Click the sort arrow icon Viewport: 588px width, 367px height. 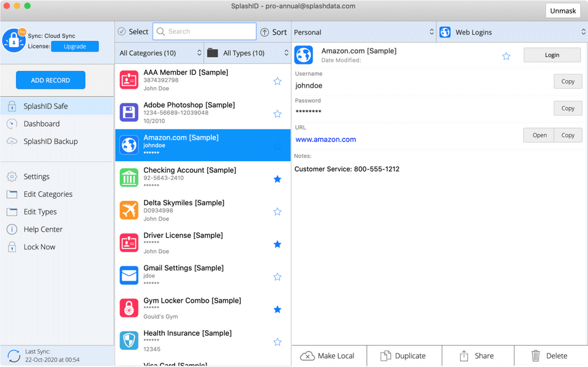(x=265, y=32)
